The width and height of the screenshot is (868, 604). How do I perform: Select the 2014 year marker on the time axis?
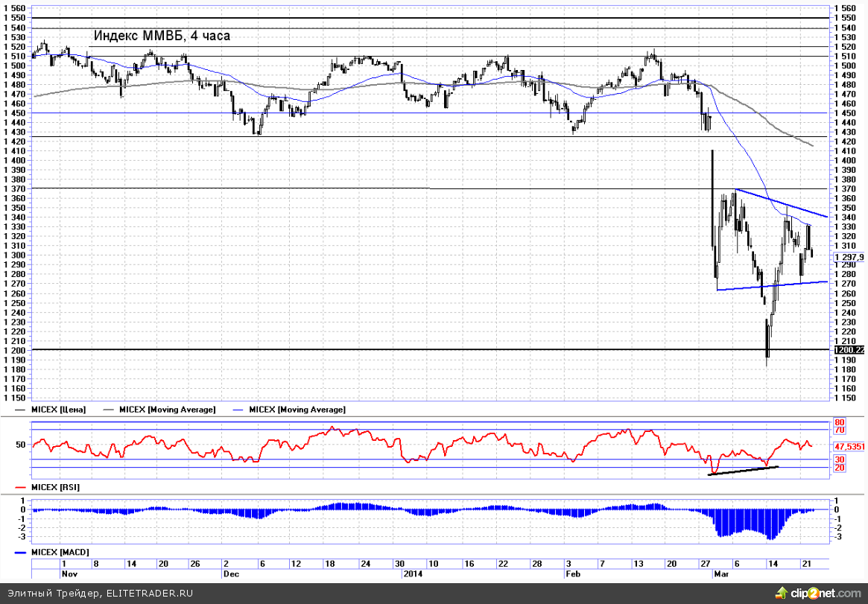pyautogui.click(x=412, y=574)
